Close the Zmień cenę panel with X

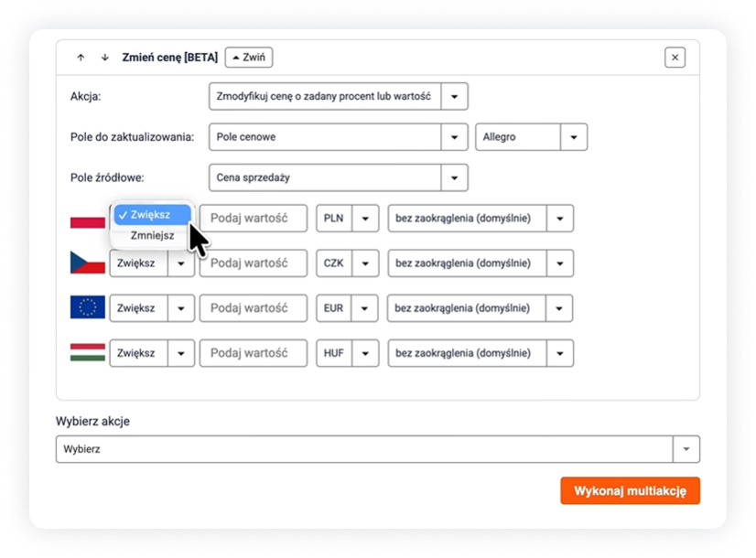pyautogui.click(x=675, y=58)
